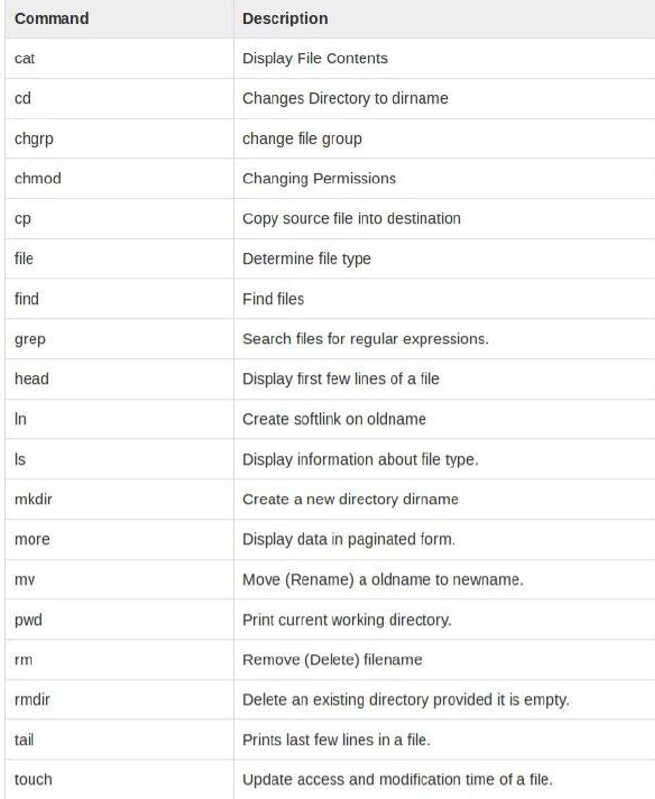Click the grep command entry

point(30,339)
